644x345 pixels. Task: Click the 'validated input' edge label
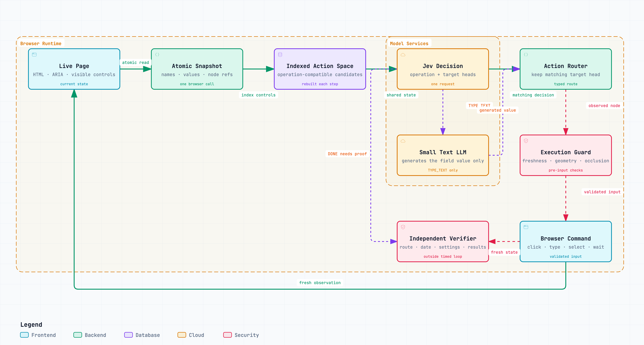click(602, 192)
